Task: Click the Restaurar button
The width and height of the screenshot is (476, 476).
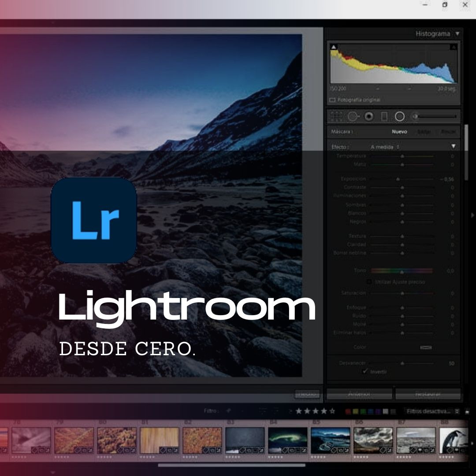Action: pos(428,394)
